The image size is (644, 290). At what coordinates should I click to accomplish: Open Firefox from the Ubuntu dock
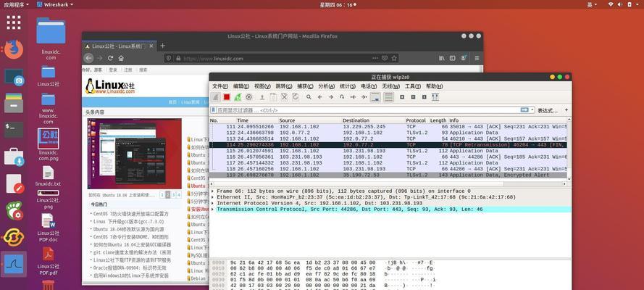pyautogui.click(x=14, y=50)
